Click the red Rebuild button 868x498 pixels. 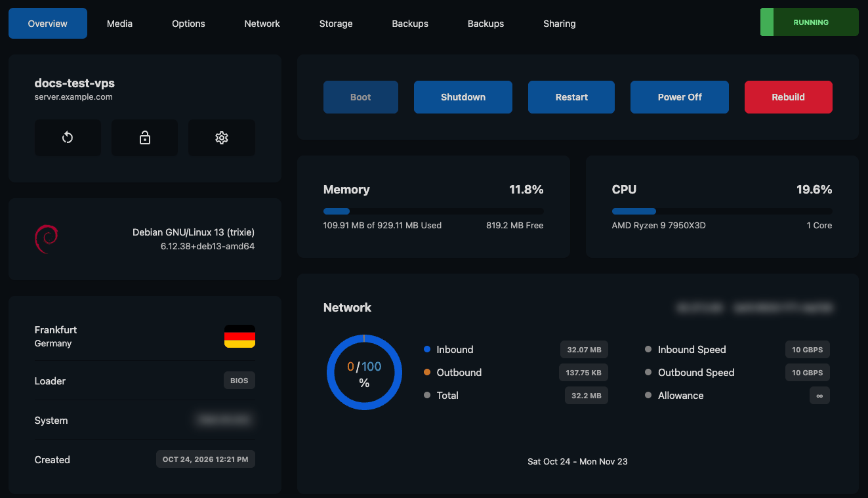[789, 97]
